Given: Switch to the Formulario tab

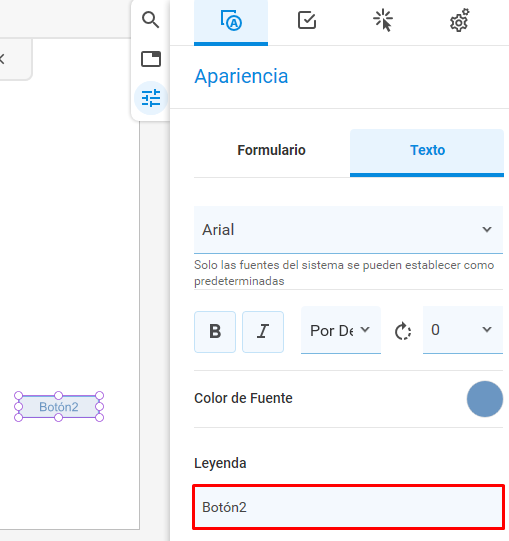Looking at the screenshot, I should [x=272, y=151].
